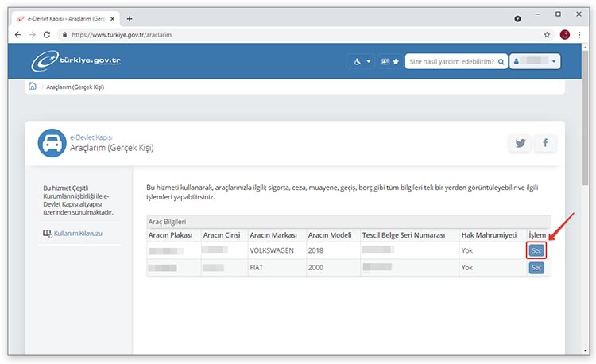Reload the page
The width and height of the screenshot is (596, 364).
click(x=47, y=35)
